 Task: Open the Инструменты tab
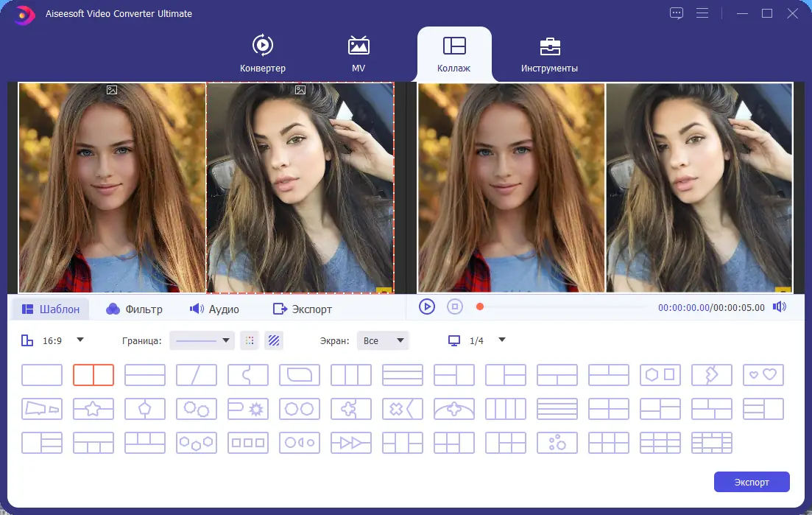click(549, 54)
